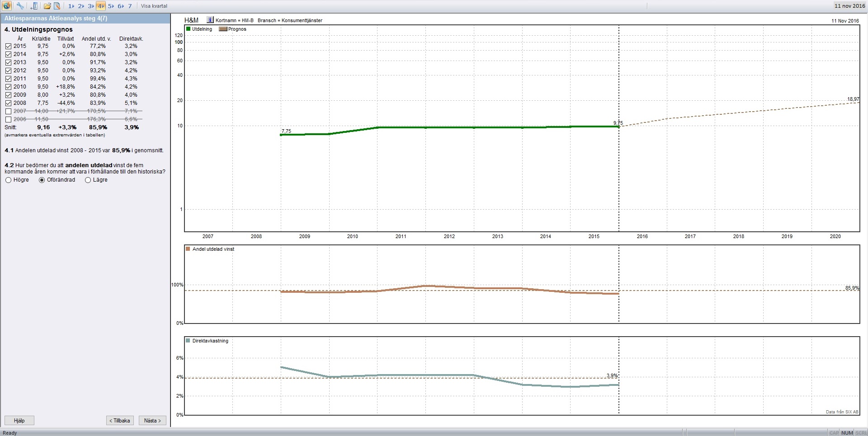The height and width of the screenshot is (436, 868).
Task: Select the Oförändrad radio button
Action: (x=42, y=180)
